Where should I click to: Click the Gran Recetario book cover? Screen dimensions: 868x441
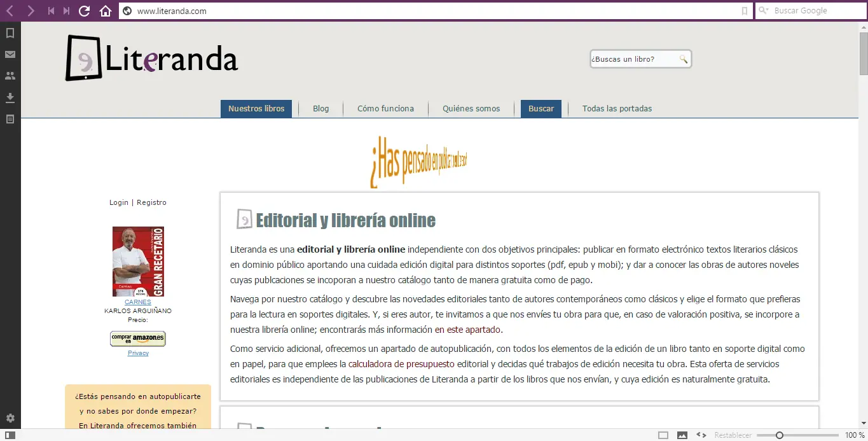pyautogui.click(x=138, y=262)
